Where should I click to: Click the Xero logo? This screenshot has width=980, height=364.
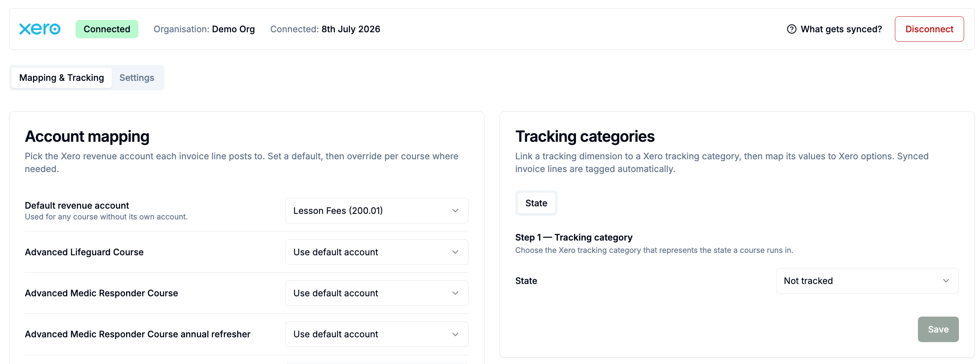[40, 29]
